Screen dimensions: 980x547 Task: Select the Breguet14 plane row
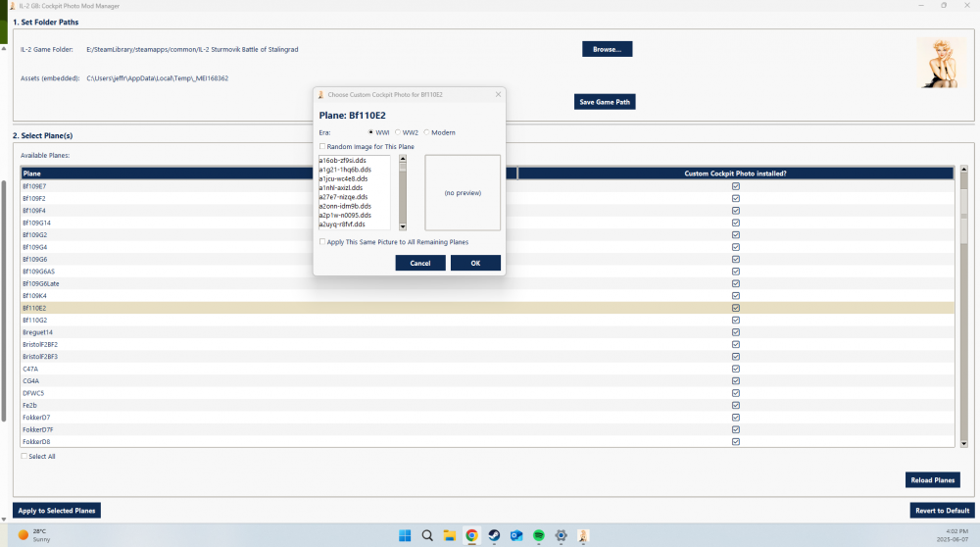tap(487, 332)
